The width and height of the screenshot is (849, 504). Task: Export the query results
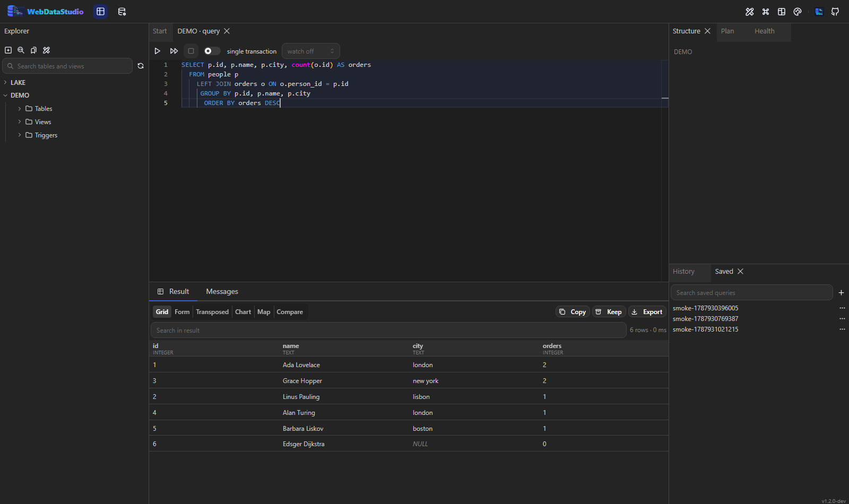point(647,312)
